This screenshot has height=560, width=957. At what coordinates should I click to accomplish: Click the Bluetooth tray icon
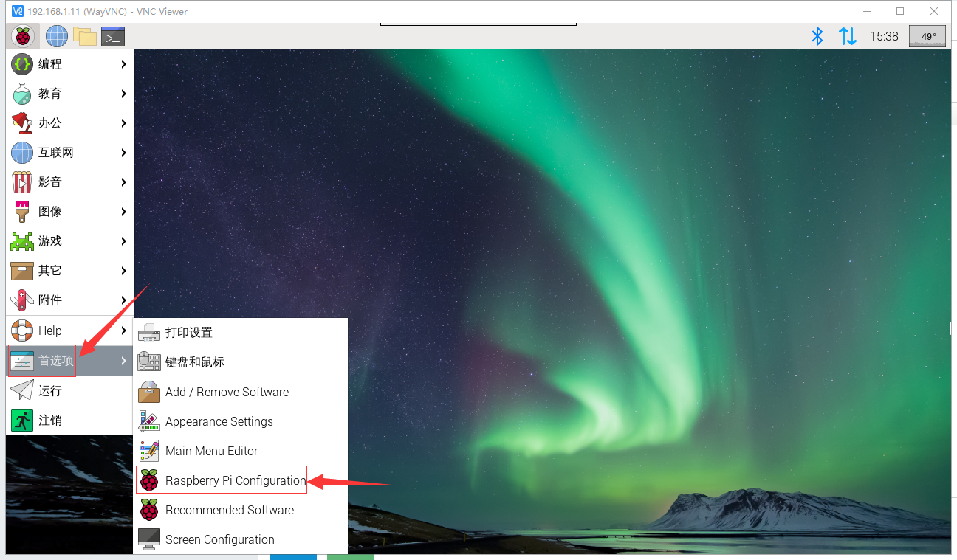tap(817, 36)
